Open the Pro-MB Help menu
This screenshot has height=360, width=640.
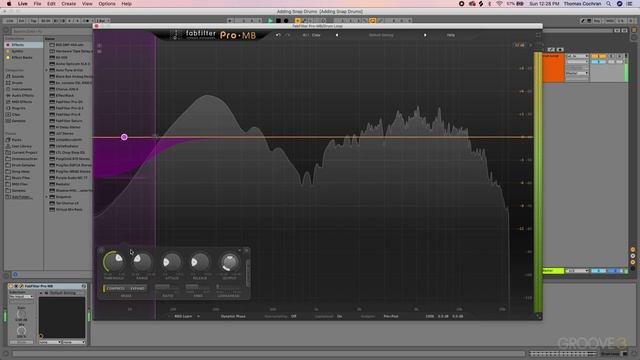[451, 35]
